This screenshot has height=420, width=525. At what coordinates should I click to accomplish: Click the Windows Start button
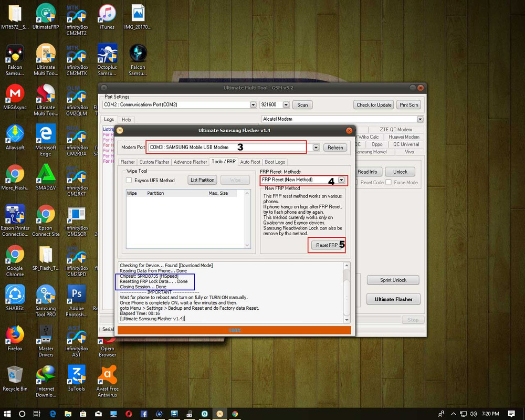[7, 414]
